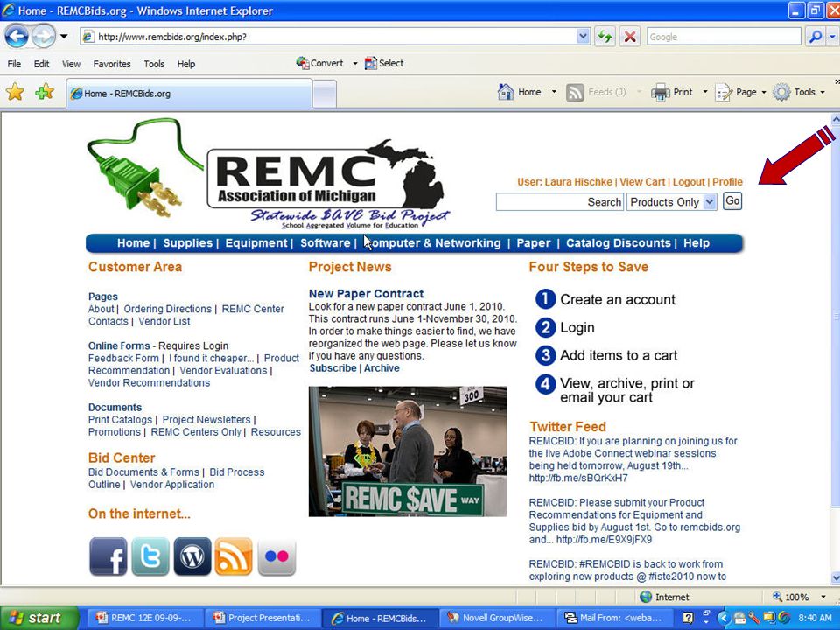The image size is (840, 630).
Task: Open Favorites Center star icon
Action: click(x=15, y=92)
